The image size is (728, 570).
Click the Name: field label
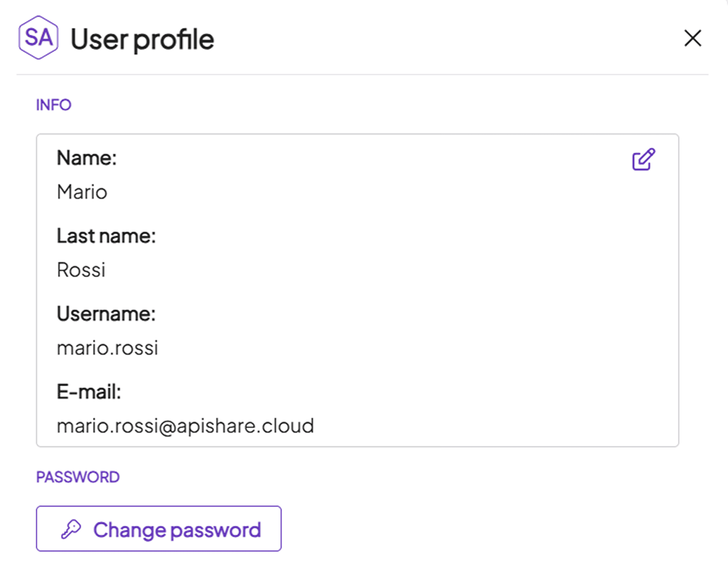pyautogui.click(x=87, y=158)
